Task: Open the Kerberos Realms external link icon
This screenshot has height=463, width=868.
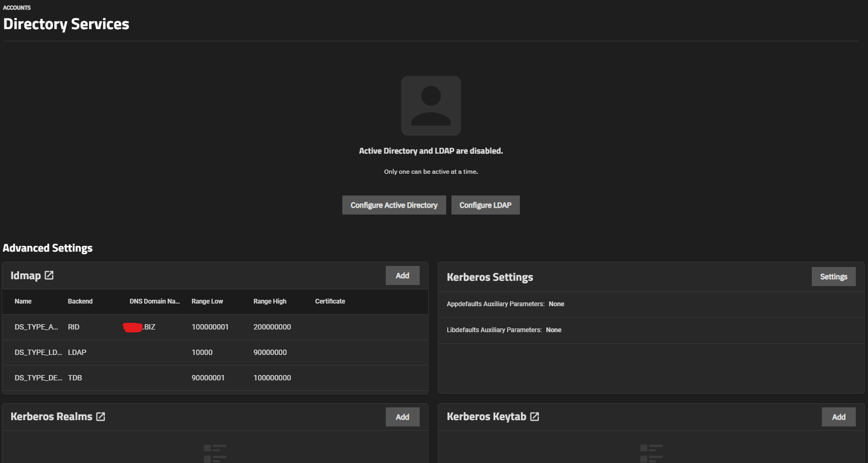Action: [101, 417]
